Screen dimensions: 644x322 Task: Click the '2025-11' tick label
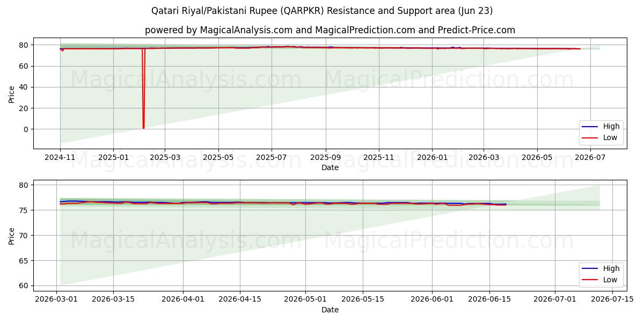(378, 157)
